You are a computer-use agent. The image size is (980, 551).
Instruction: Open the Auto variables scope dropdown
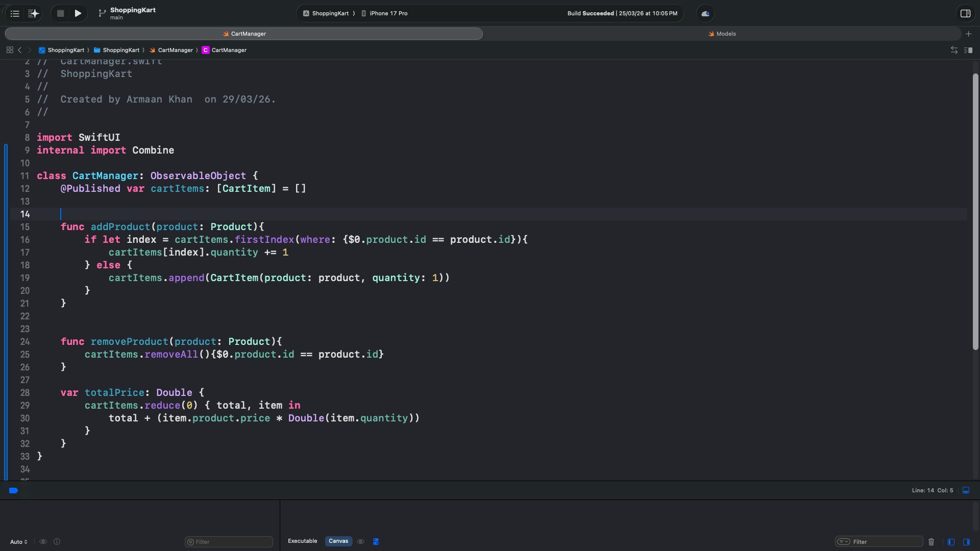(x=19, y=542)
